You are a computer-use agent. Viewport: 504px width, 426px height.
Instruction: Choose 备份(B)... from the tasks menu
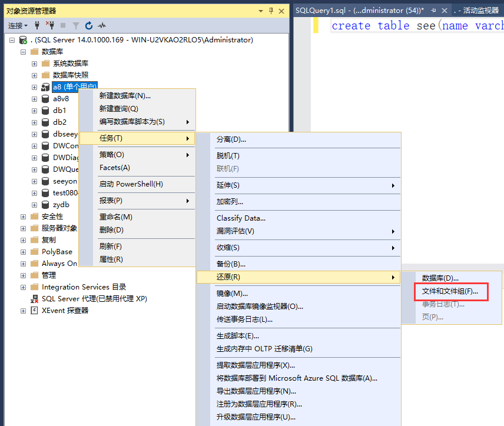[231, 264]
